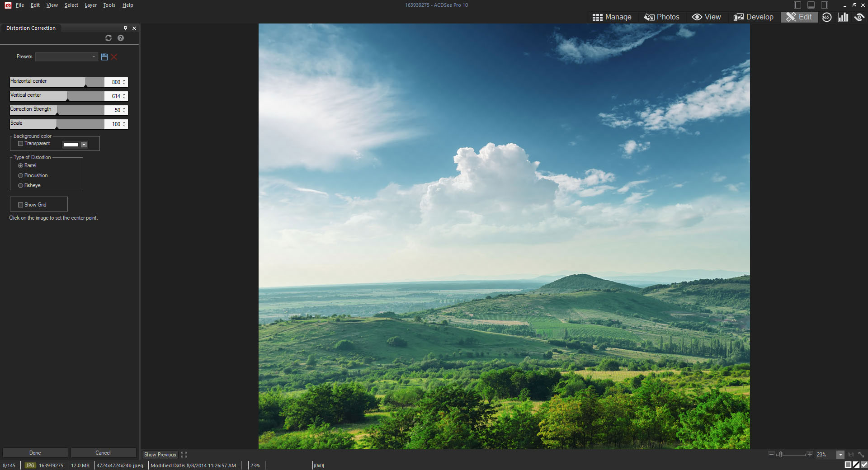
Task: Enable the Show Grid checkbox
Action: (x=20, y=204)
